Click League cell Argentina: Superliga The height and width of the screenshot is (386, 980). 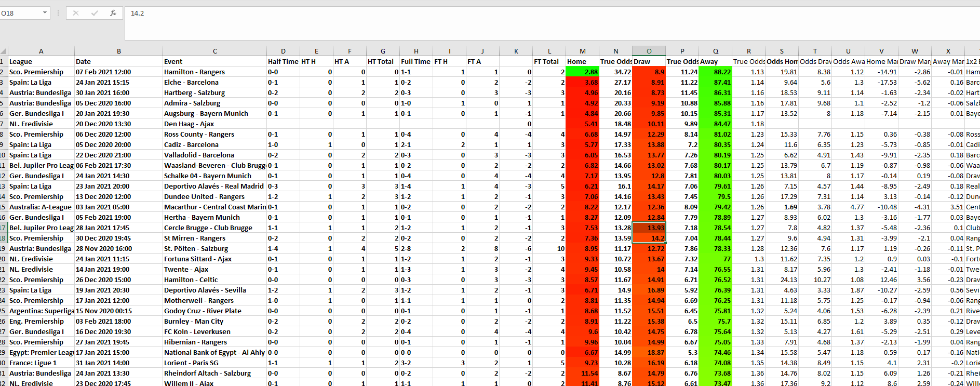(41, 311)
